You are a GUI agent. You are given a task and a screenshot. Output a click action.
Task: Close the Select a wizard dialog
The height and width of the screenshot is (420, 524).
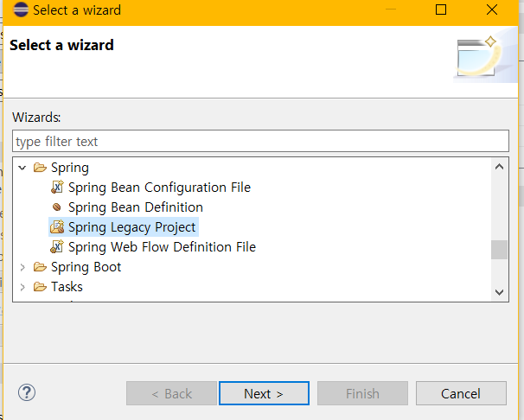[x=492, y=10]
